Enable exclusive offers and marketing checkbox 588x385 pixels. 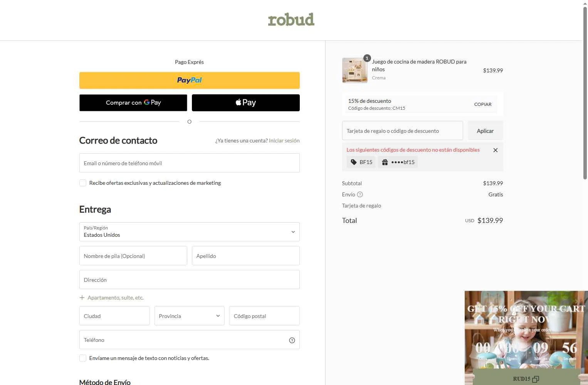83,183
